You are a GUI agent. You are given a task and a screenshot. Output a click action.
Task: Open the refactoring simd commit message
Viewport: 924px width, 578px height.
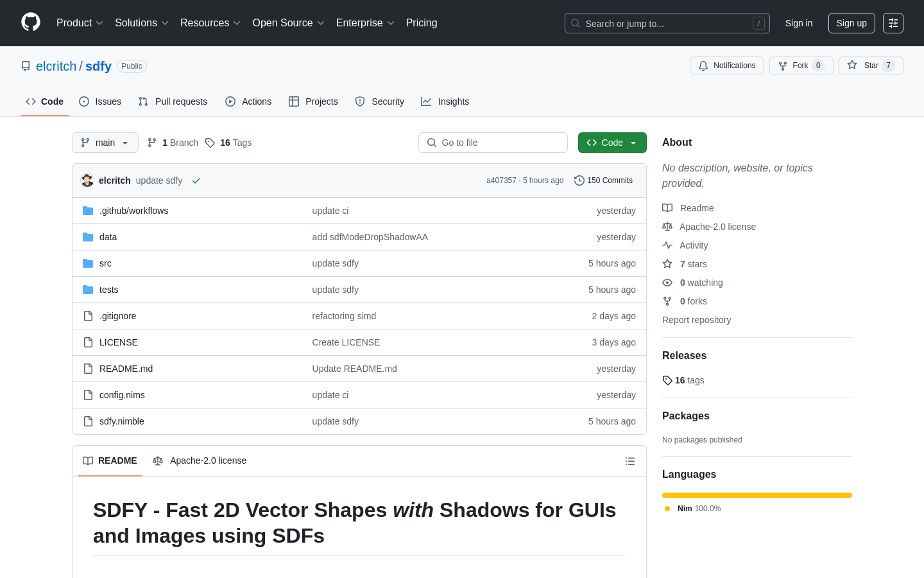pos(344,316)
